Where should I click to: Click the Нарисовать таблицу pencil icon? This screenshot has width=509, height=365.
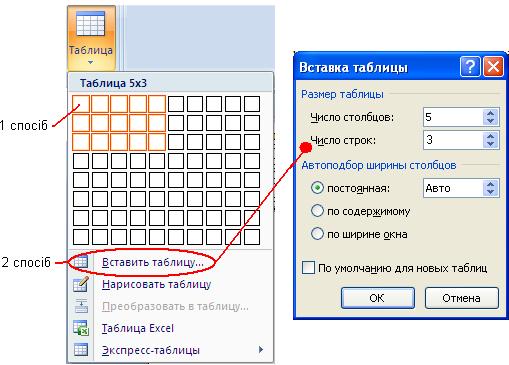[x=81, y=284]
